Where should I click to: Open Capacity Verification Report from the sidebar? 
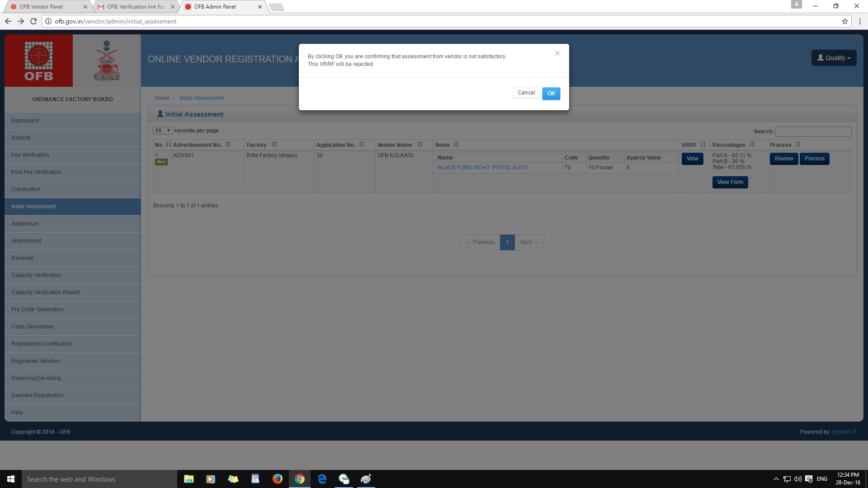45,292
